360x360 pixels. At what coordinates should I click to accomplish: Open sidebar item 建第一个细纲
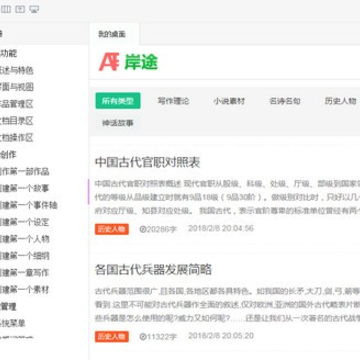tap(25, 256)
